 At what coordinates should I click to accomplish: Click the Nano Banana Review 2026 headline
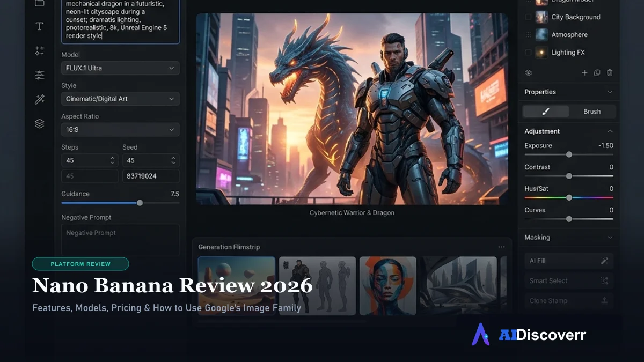pos(172,285)
